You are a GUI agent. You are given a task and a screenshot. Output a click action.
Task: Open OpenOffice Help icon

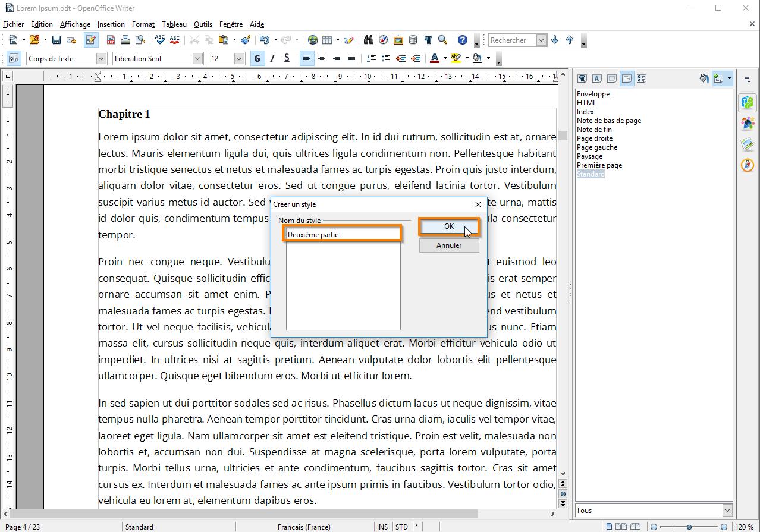(x=462, y=40)
